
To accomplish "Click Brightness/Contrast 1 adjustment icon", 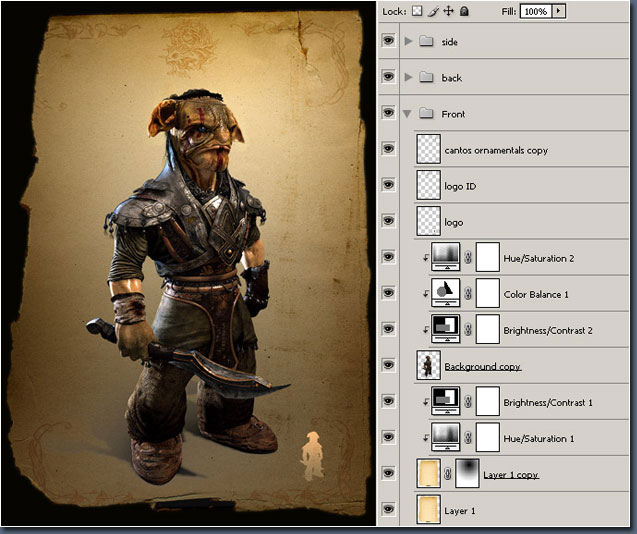I will pos(446,401).
